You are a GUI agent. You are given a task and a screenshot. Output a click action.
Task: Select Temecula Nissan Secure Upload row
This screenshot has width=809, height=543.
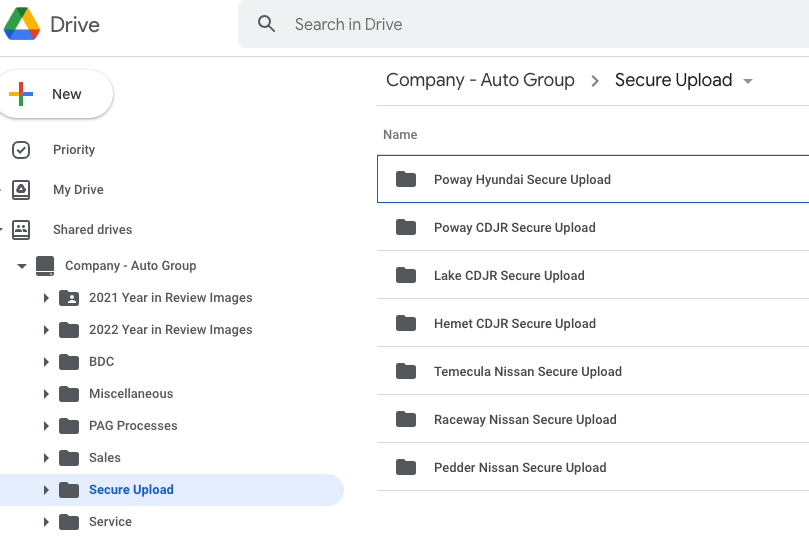527,372
